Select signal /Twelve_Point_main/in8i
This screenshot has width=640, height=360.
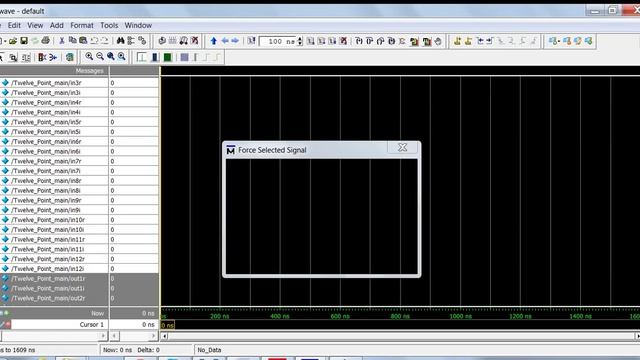(x=46, y=191)
